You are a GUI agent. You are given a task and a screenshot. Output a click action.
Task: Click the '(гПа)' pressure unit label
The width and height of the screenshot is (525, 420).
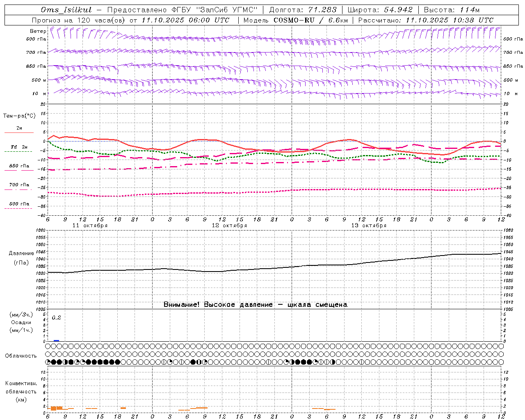[21, 263]
